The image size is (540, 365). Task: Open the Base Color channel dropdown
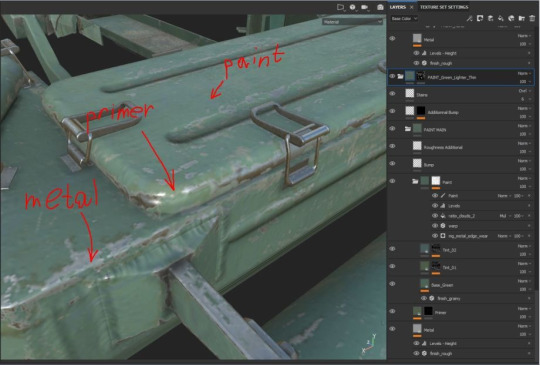(x=404, y=19)
